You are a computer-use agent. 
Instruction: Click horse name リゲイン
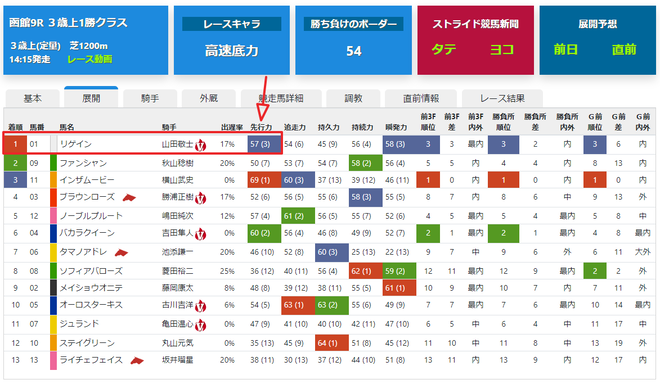pos(75,144)
